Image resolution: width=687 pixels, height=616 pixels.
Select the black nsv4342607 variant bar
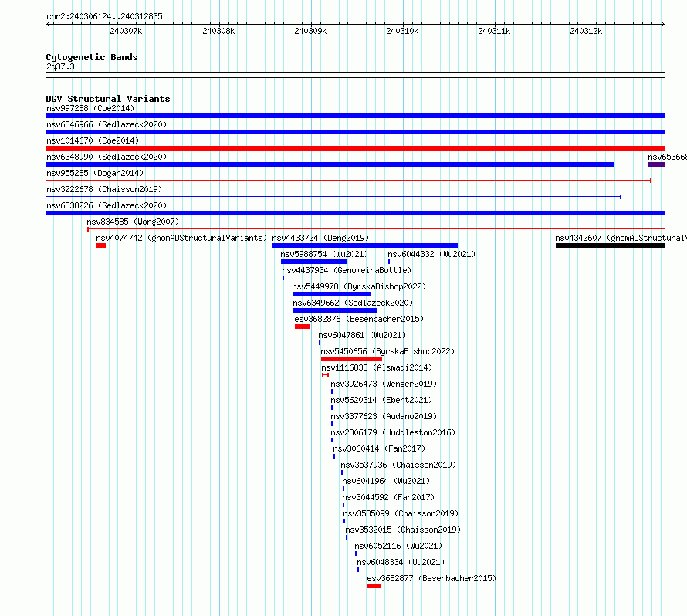(x=611, y=245)
